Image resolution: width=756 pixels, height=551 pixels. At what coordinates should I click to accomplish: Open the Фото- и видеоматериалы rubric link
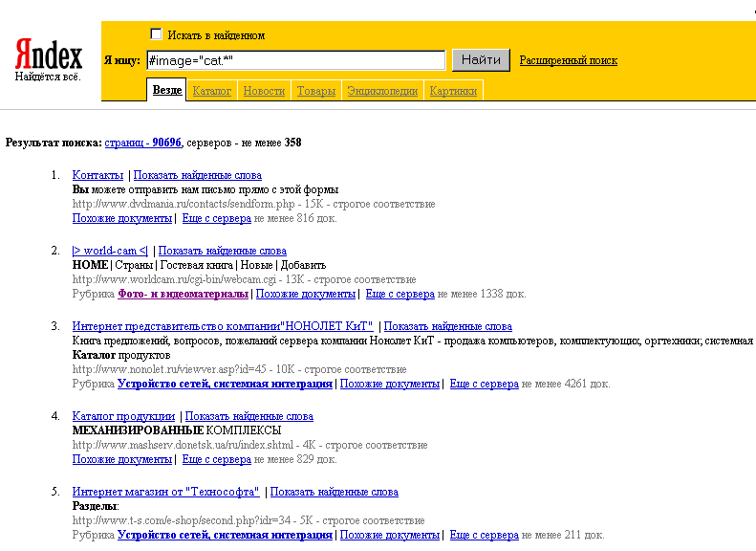[x=183, y=294]
